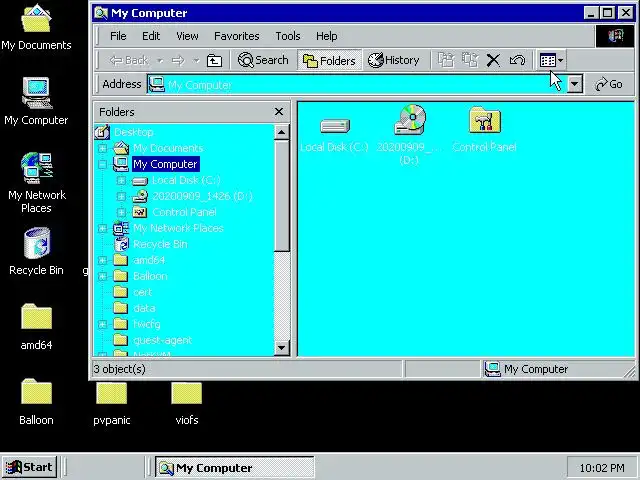Collapse My Computer tree node
Image resolution: width=640 pixels, height=480 pixels.
tap(102, 164)
